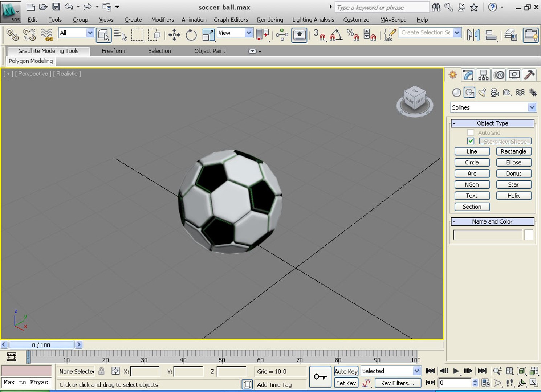The height and width of the screenshot is (392, 541).
Task: Click the object color swatch
Action: (529, 235)
